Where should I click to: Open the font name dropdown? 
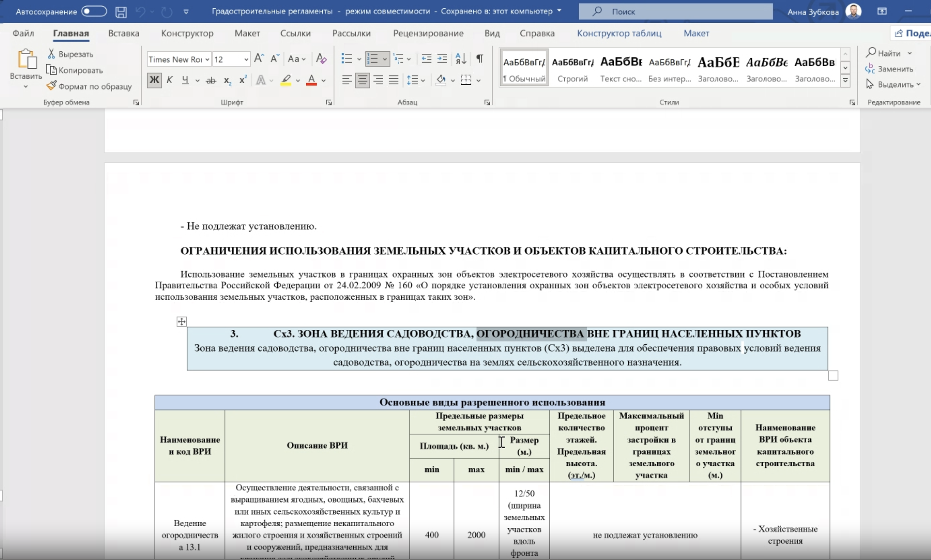pos(207,59)
